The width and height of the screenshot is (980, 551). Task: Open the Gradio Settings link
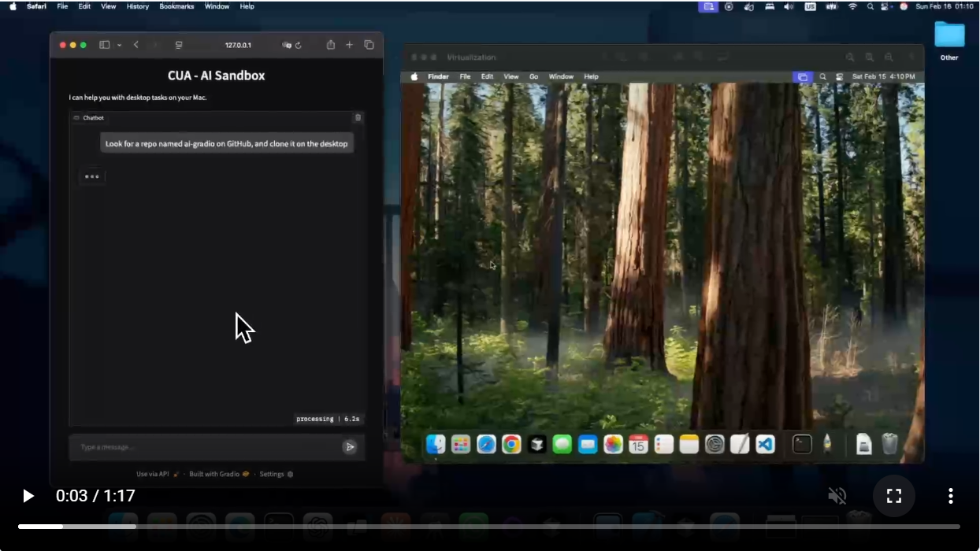pos(276,474)
